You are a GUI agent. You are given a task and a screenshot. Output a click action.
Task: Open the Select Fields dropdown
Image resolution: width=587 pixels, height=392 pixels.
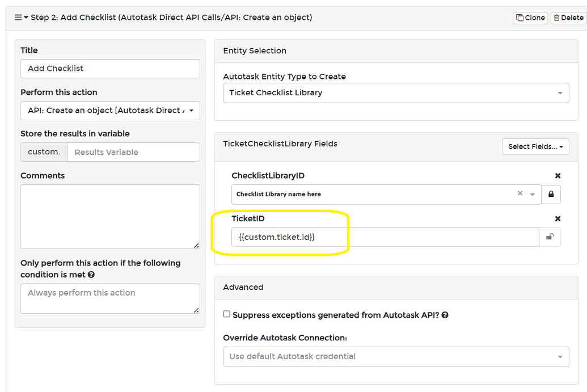535,146
